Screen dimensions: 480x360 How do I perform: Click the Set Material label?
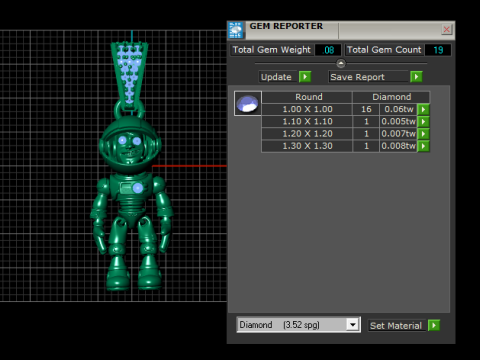click(396, 326)
